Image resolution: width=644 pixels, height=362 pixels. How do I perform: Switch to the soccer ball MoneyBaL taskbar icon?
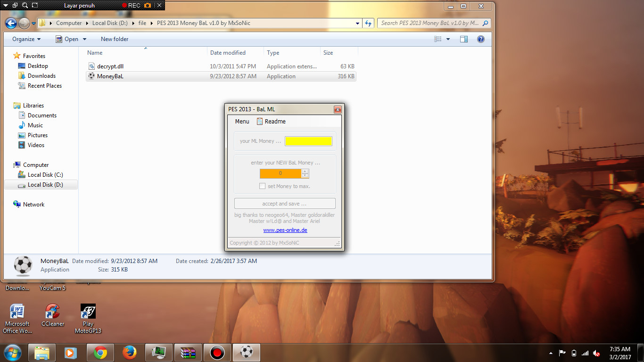coord(246,353)
